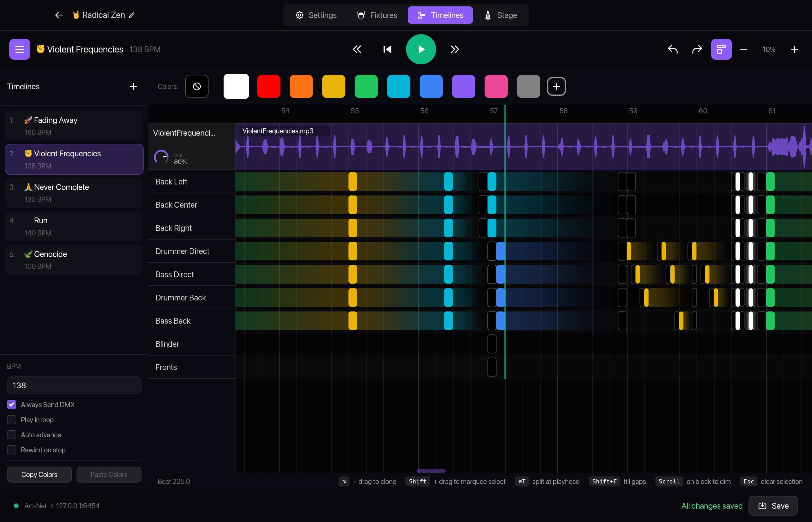Click the horizontal timeline scrollbar thumb
Screen dimensions: 812x522
(x=431, y=471)
